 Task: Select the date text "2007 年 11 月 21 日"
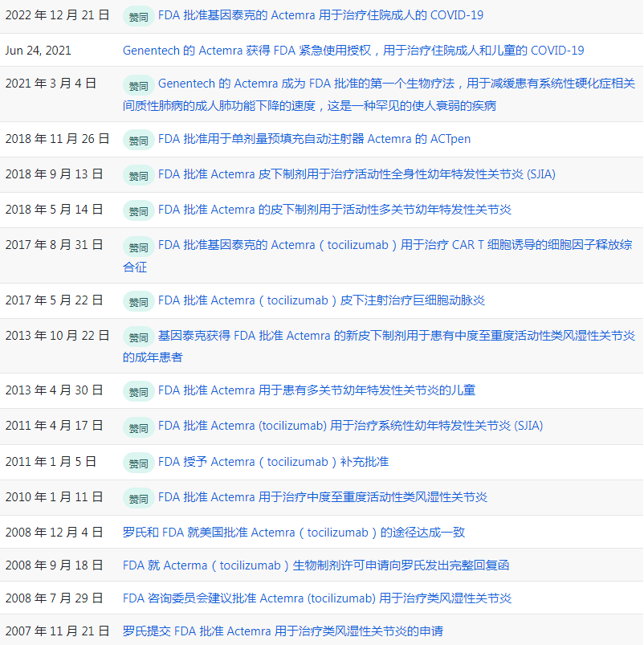pyautogui.click(x=57, y=631)
